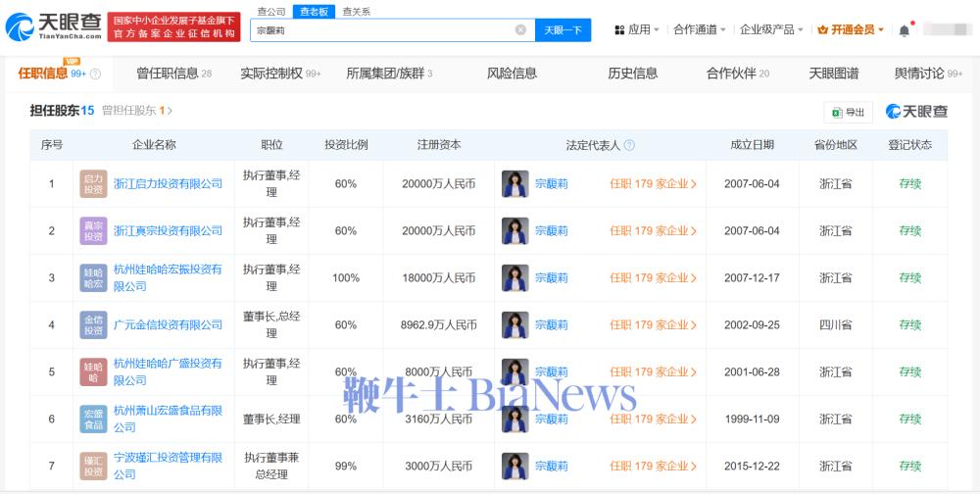Open representative photo in 广元金信投资 row

point(515,324)
